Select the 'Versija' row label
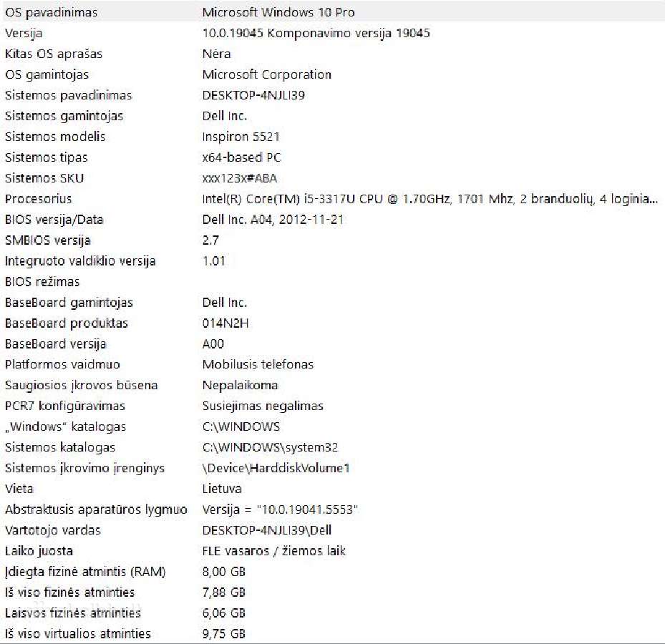Image resolution: width=665 pixels, height=644 pixels. [x=24, y=33]
